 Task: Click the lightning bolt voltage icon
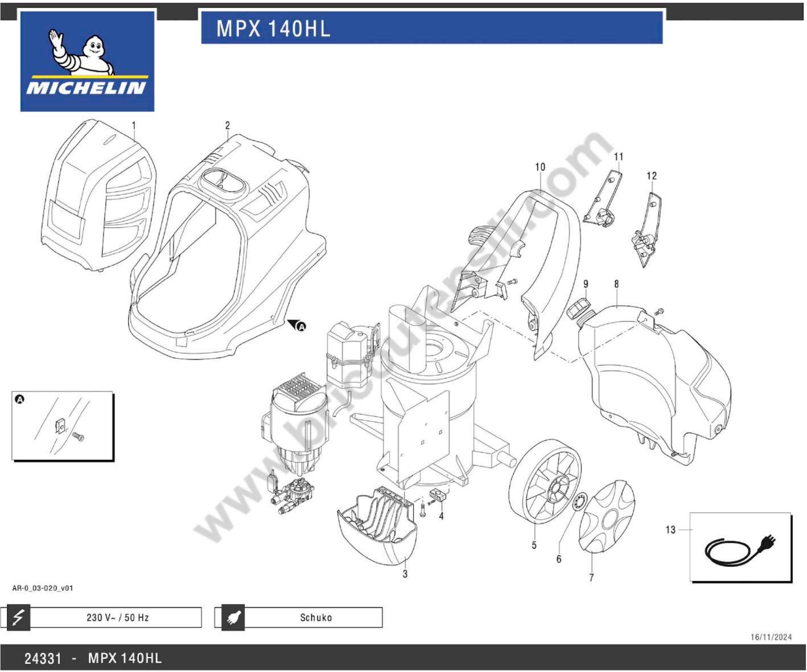18,617
